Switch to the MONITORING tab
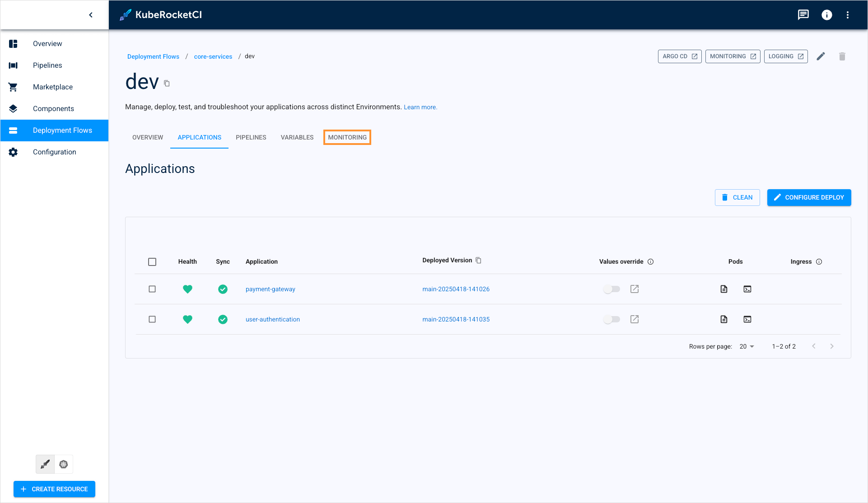The width and height of the screenshot is (868, 503). pos(347,137)
